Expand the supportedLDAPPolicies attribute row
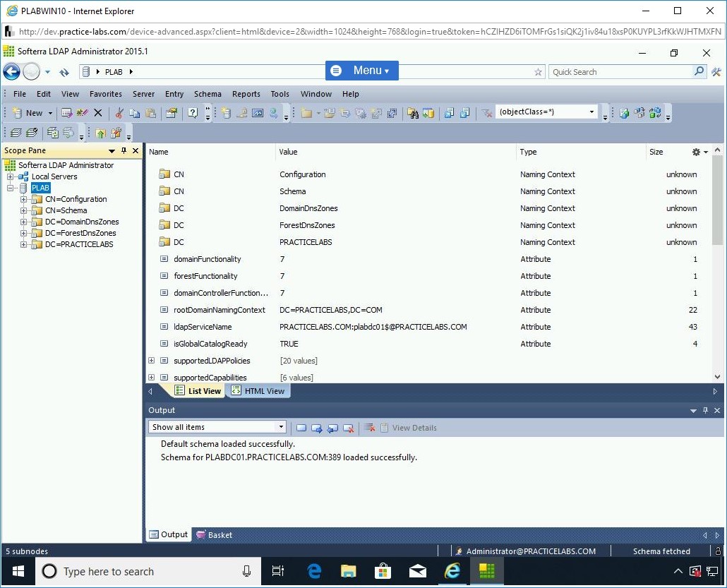The image size is (727, 588). click(151, 361)
